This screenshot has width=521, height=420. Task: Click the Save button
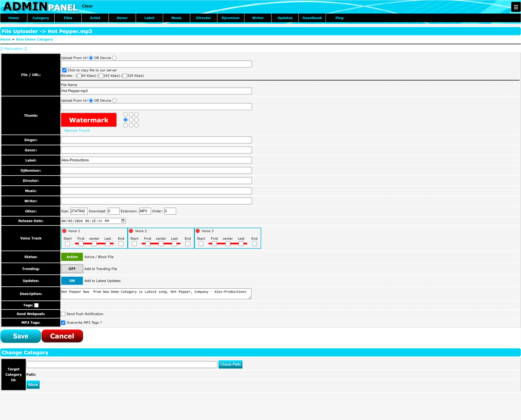click(x=21, y=336)
